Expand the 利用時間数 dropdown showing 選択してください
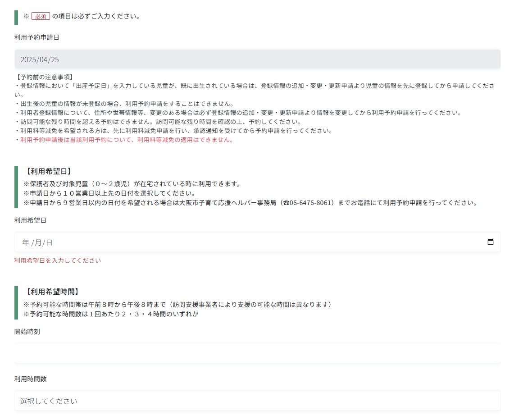Viewport: 514px width, 420px height. click(257, 401)
